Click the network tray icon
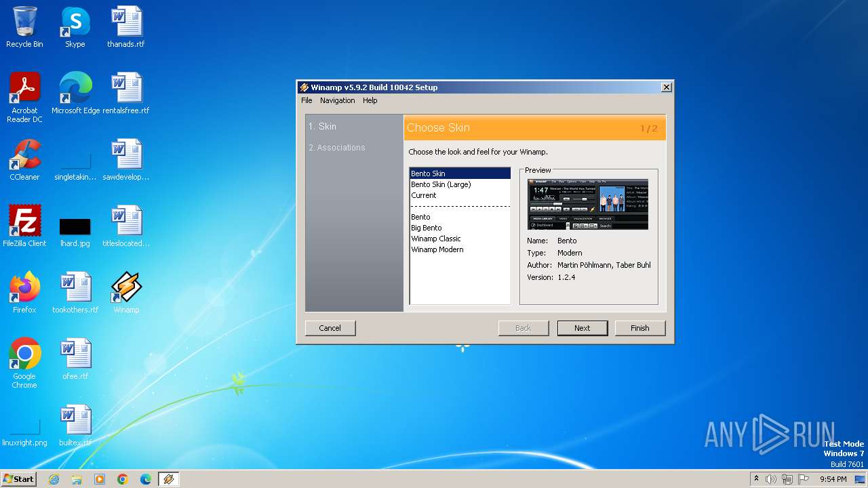868x488 pixels. pos(787,479)
